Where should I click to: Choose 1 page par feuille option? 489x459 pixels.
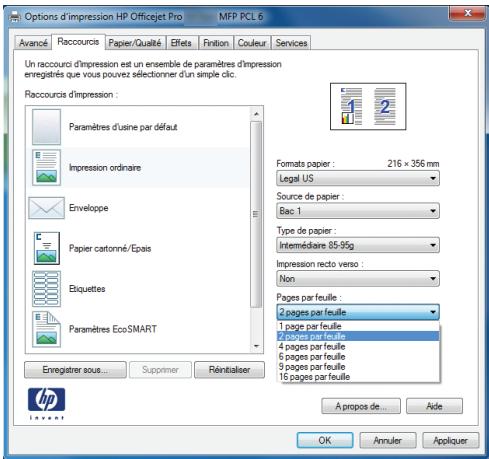pyautogui.click(x=358, y=326)
